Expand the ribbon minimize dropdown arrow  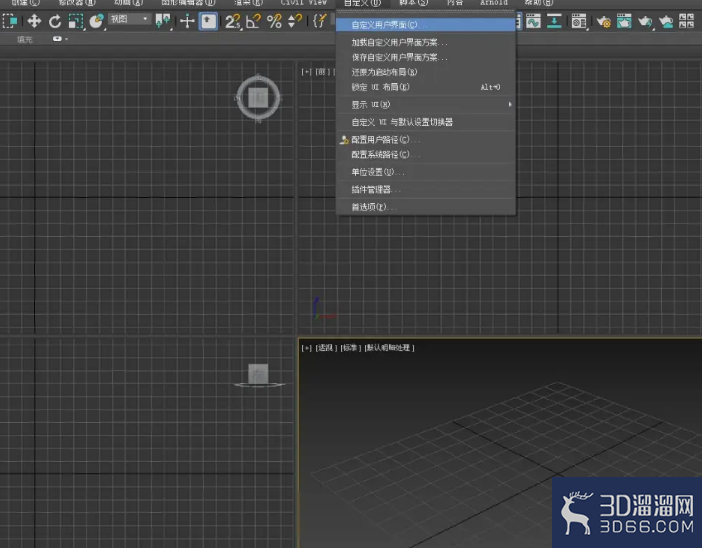(x=66, y=39)
